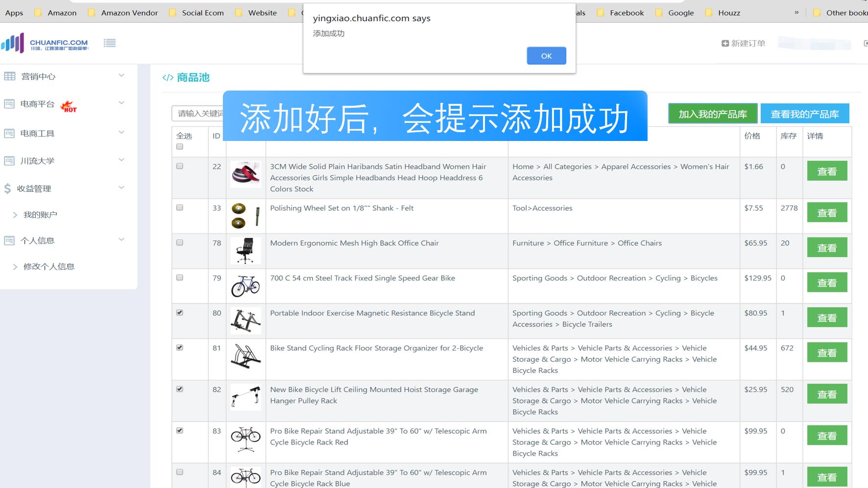
Task: Click the 个人信息 sidebar icon
Action: coord(9,240)
